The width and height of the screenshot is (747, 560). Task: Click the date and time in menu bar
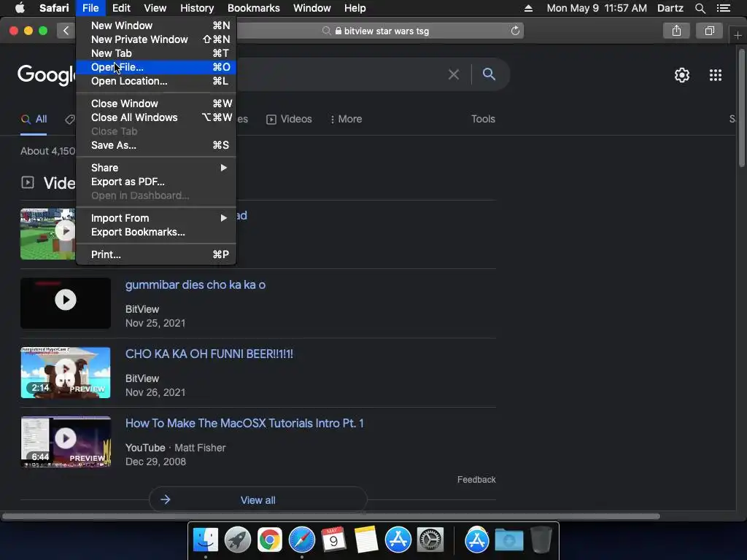[597, 8]
